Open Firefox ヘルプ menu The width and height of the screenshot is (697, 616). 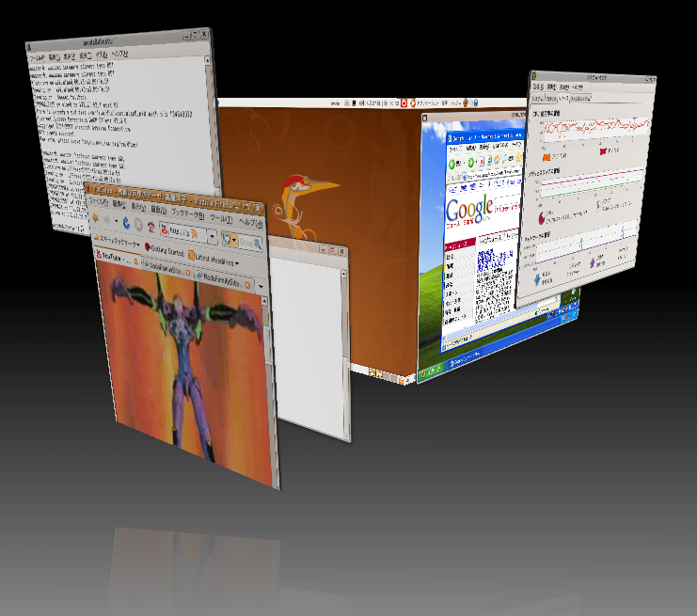pyautogui.click(x=250, y=223)
